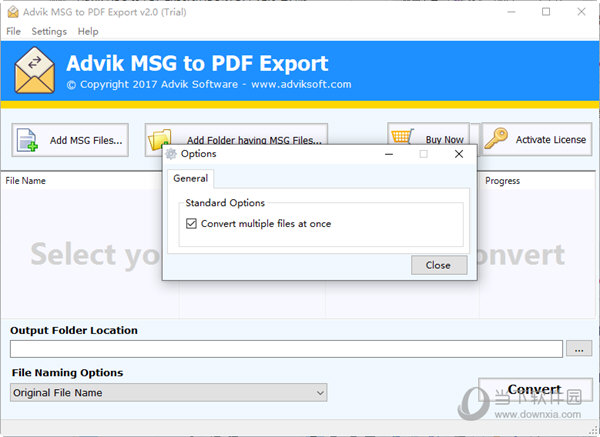Click the File Name column header
Image resolution: width=600 pixels, height=437 pixels.
pos(26,181)
